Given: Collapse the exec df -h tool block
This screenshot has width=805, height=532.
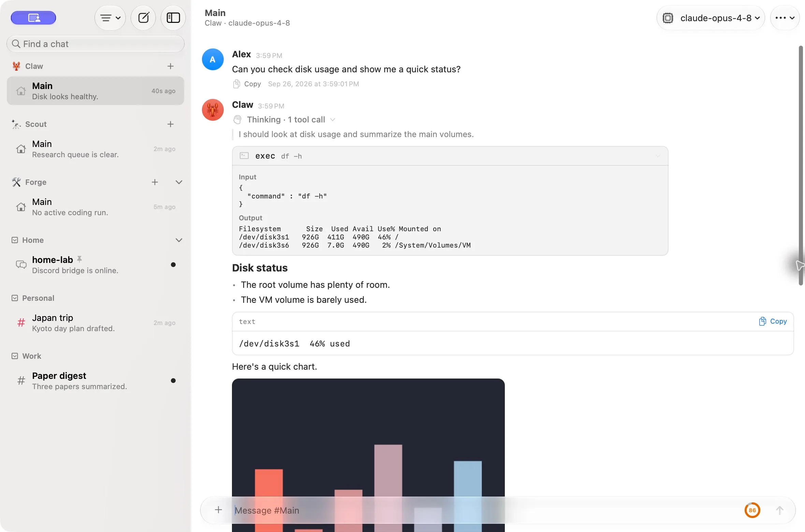Looking at the screenshot, I should [658, 156].
